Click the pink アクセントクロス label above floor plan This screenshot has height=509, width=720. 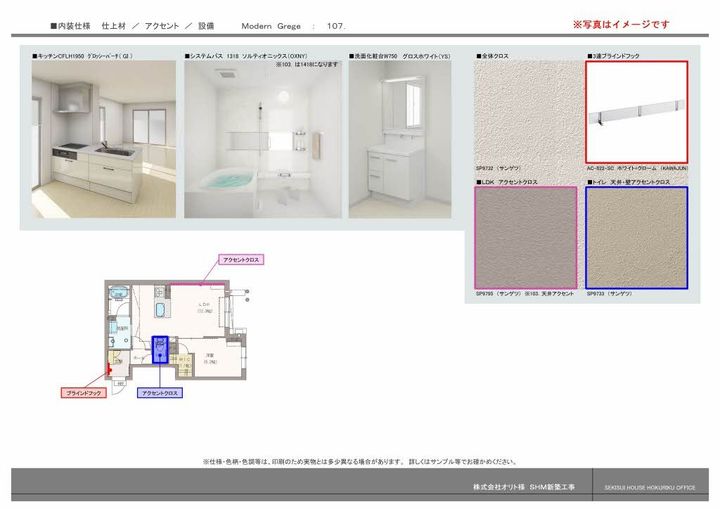pos(240,259)
